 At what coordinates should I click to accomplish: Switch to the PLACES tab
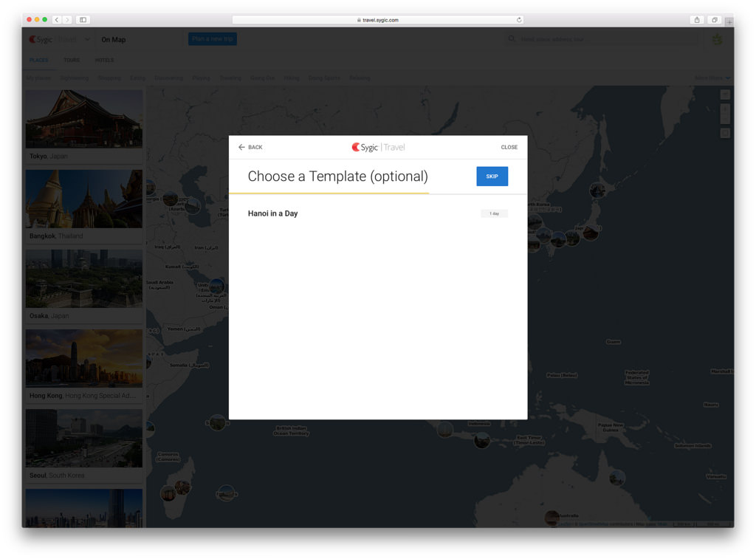(x=38, y=61)
